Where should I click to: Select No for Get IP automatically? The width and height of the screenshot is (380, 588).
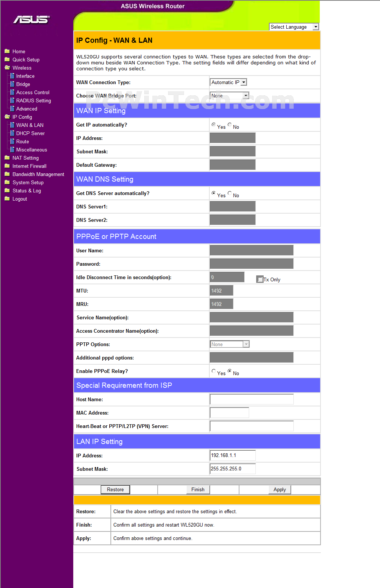point(229,125)
